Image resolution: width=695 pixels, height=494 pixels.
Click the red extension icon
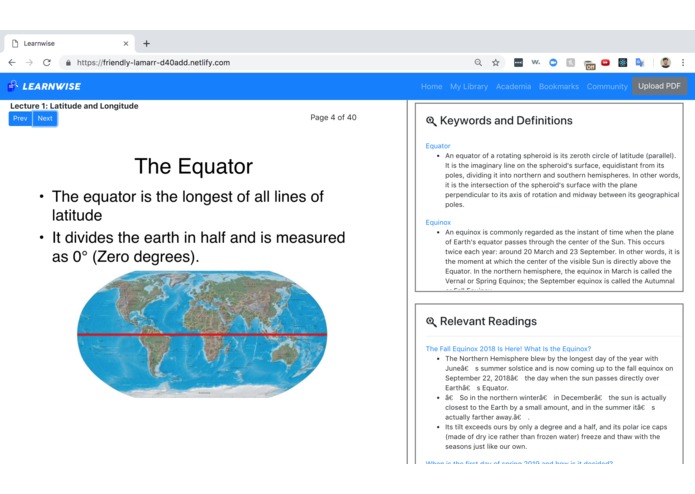click(x=605, y=62)
